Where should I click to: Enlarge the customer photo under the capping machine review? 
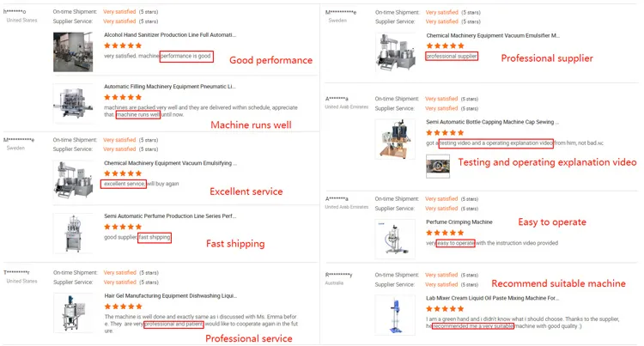click(437, 165)
